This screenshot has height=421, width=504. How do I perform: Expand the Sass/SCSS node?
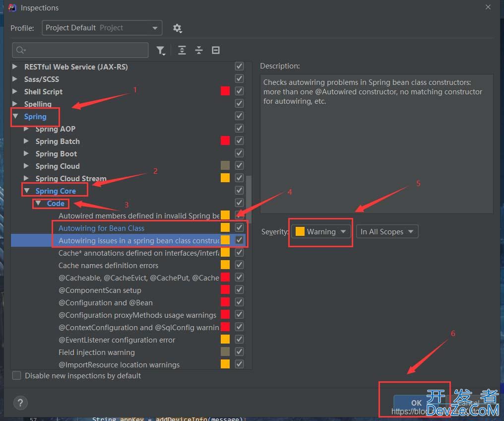click(15, 79)
